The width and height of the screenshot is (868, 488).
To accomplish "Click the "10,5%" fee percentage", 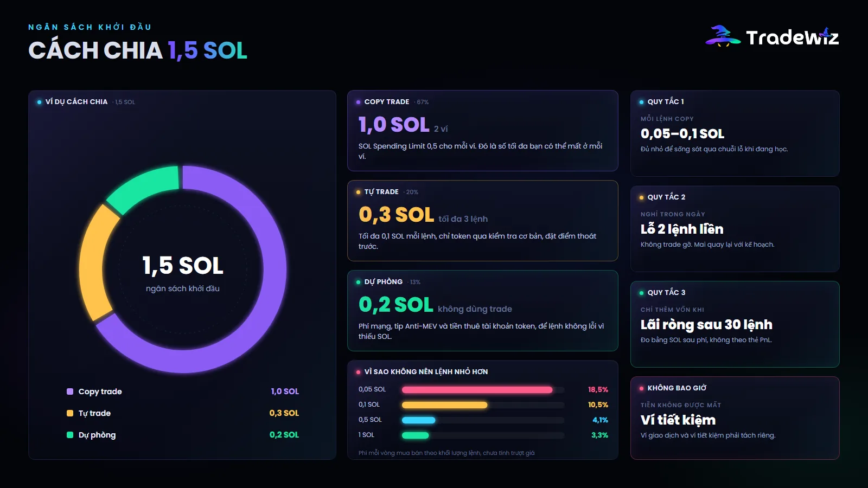I will click(x=598, y=404).
